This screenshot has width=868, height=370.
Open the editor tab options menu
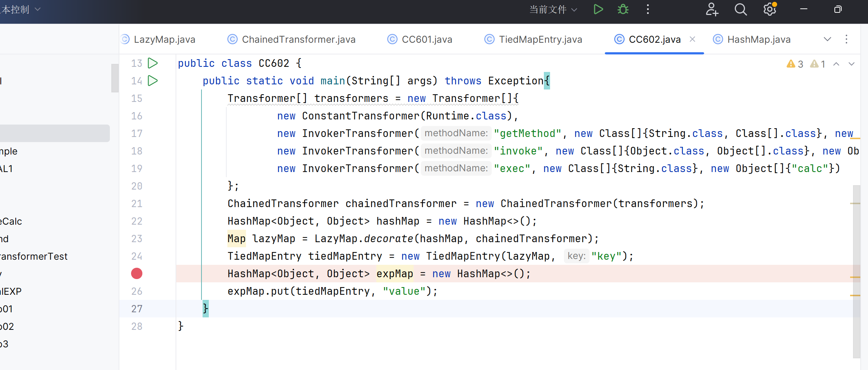846,39
